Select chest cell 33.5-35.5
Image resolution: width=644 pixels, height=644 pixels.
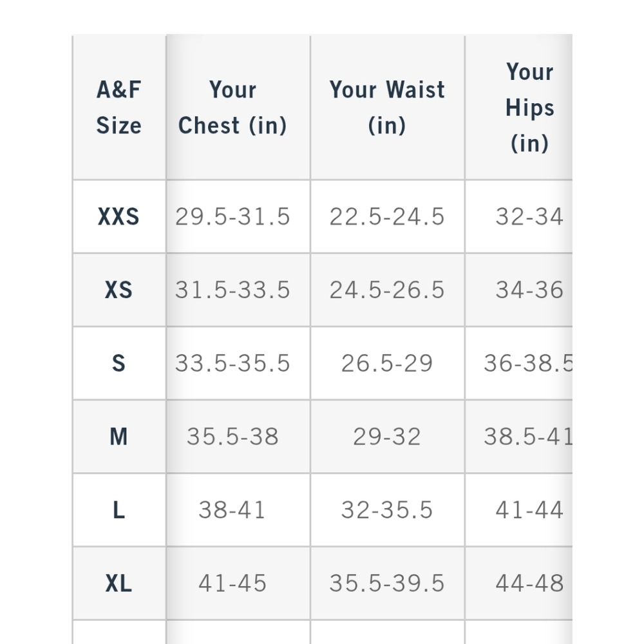233,363
